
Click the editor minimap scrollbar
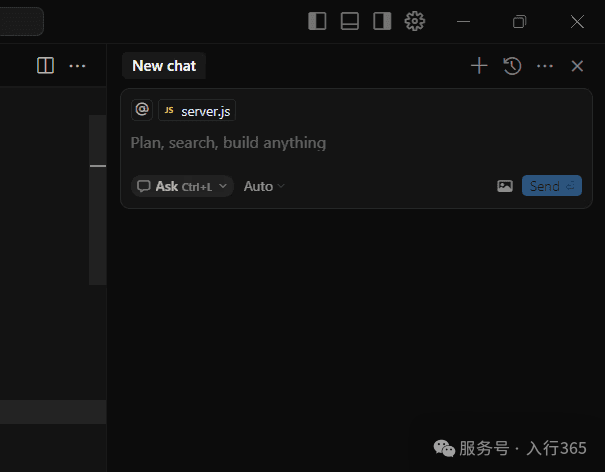click(97, 200)
